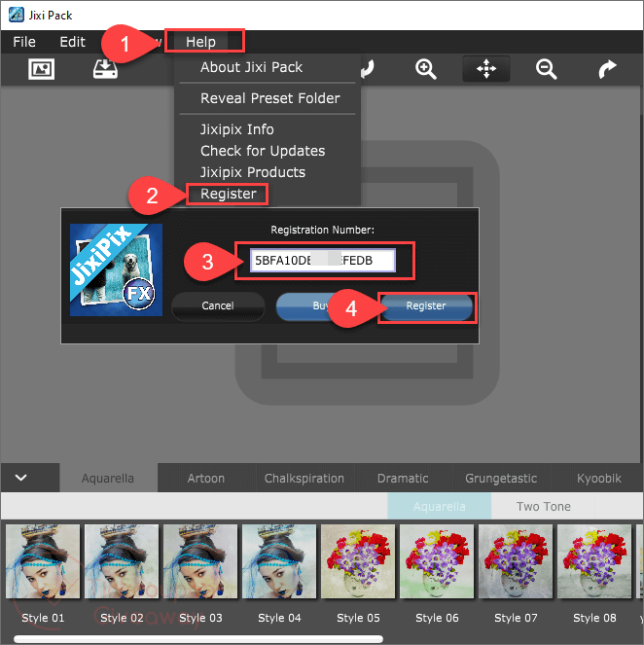644x645 pixels.
Task: Choose Jixipix Products menu item
Action: (253, 172)
